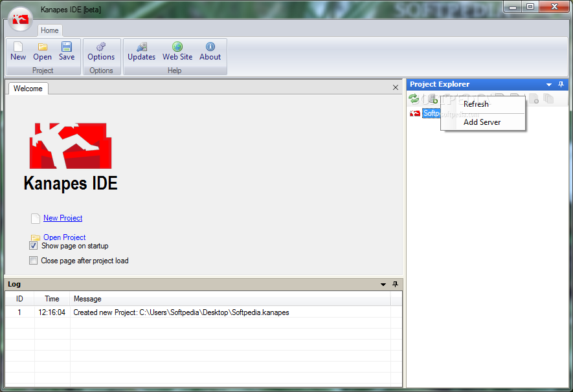The width and height of the screenshot is (573, 392).
Task: Click the Kanapes application orb button
Action: coord(21,19)
